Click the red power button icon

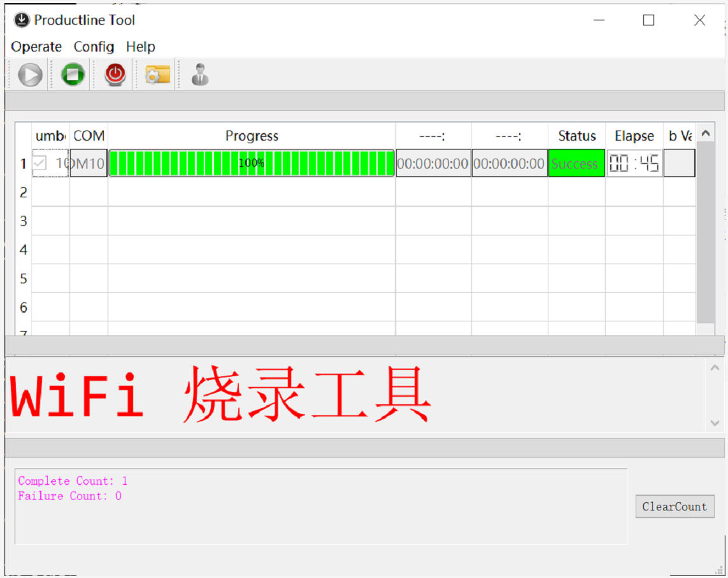click(115, 75)
